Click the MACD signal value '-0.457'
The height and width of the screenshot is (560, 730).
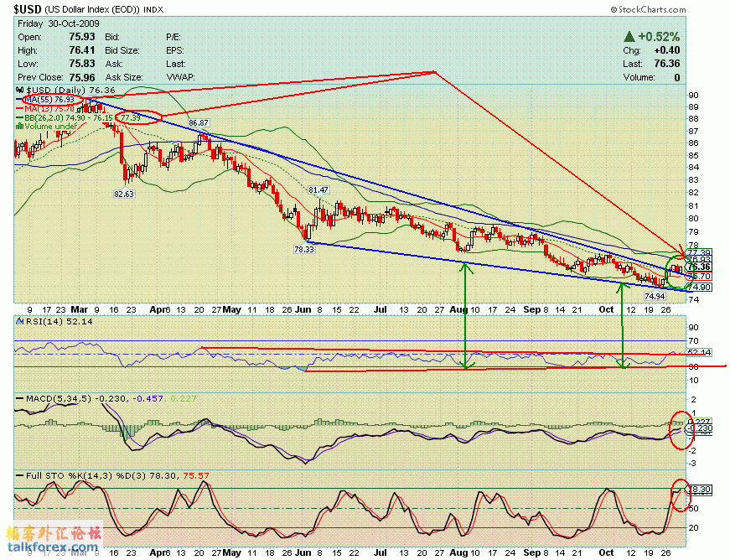pos(148,398)
